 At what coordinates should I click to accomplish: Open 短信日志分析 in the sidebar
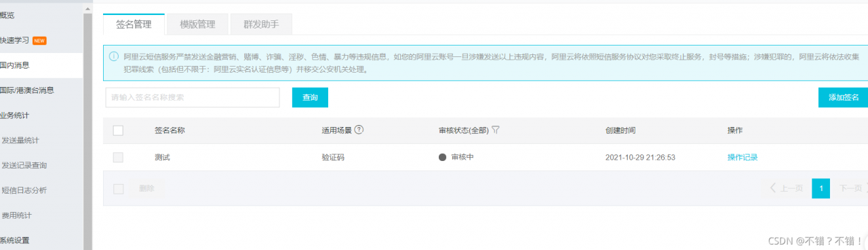[x=24, y=190]
